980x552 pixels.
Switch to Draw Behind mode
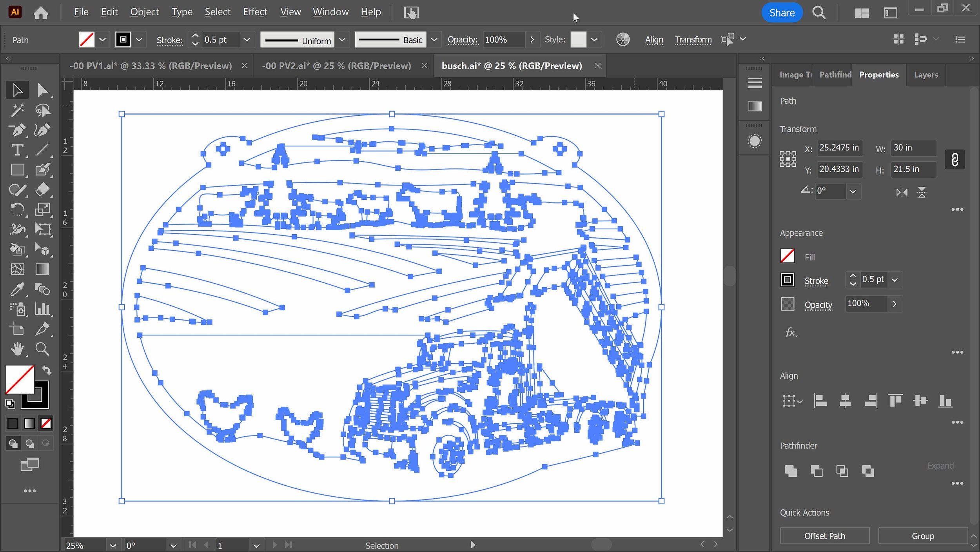pos(29,443)
